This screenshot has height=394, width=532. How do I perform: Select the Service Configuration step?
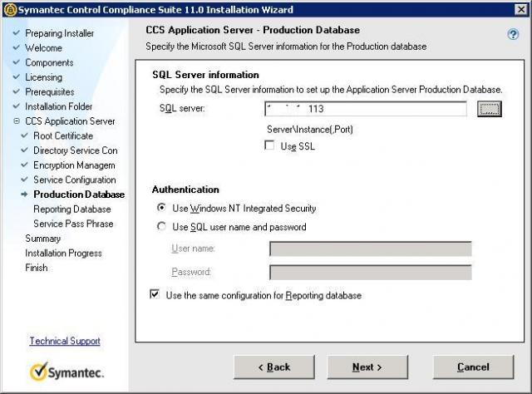(x=75, y=180)
